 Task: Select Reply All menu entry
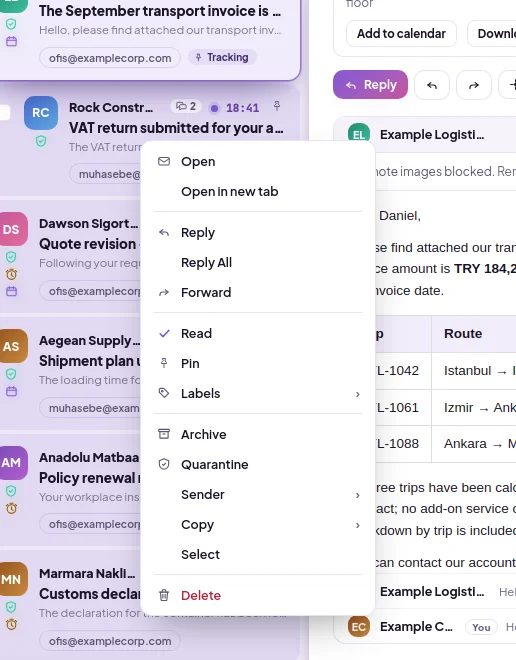258,262
